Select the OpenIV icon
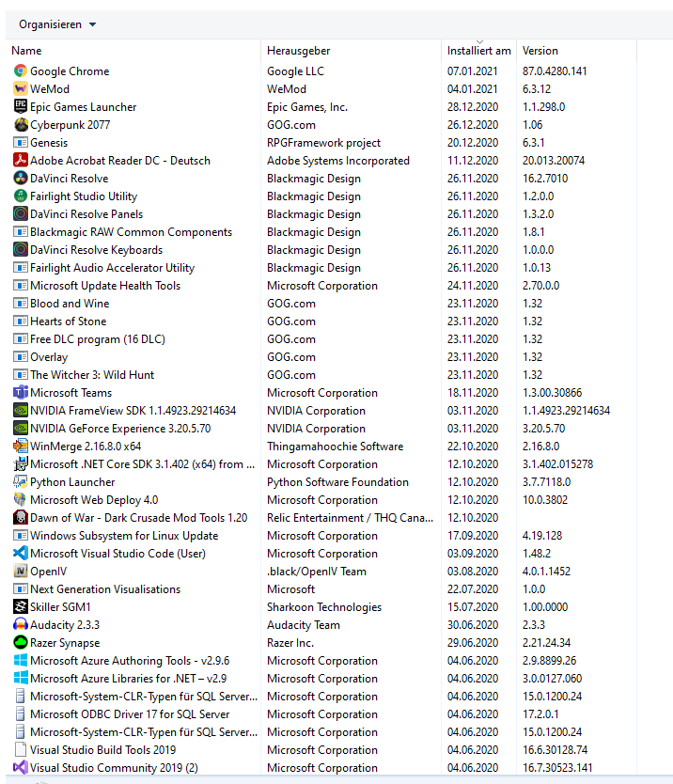This screenshot has height=784, width=673. (21, 571)
